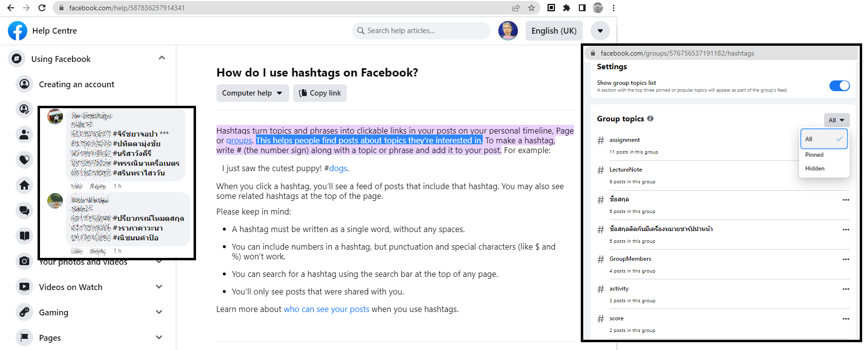Click the Copy link button
This screenshot has width=868, height=350.
tap(320, 93)
